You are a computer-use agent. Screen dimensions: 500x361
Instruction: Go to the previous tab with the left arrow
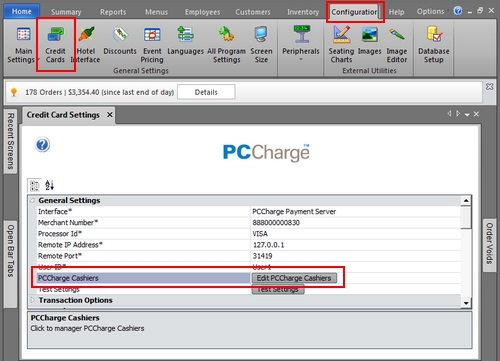tap(449, 114)
